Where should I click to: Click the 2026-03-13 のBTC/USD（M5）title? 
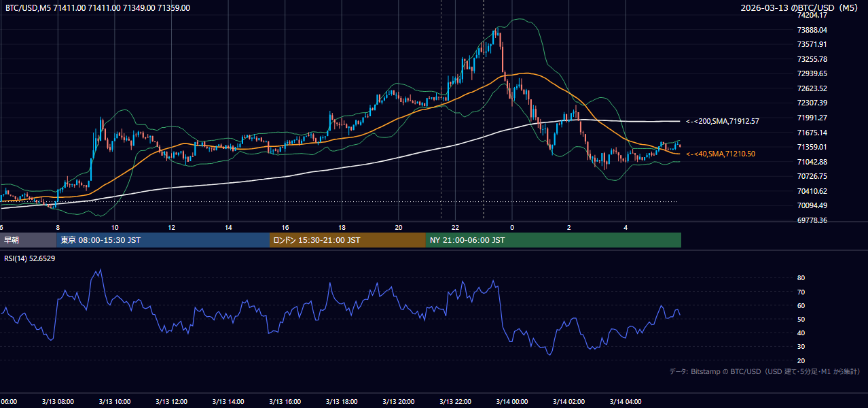[800, 7]
